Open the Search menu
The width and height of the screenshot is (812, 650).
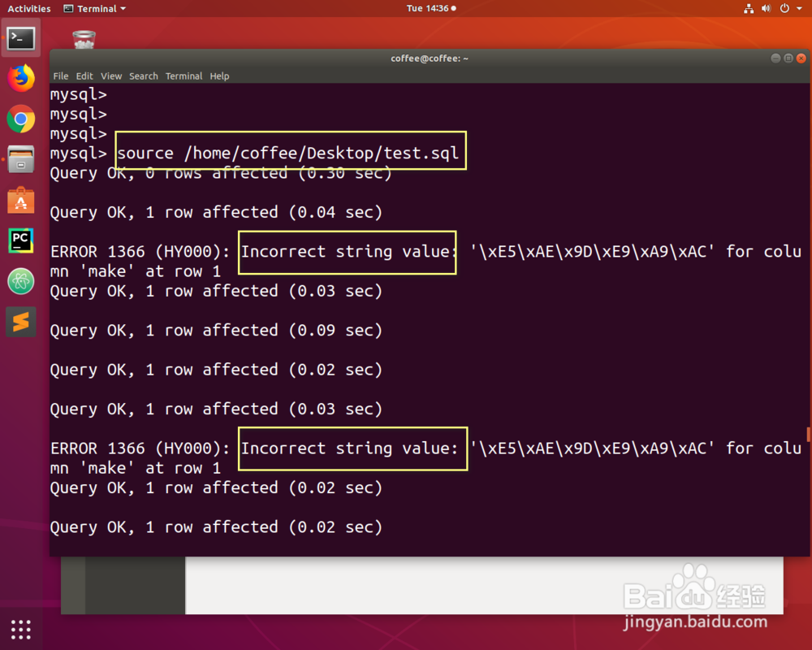144,76
